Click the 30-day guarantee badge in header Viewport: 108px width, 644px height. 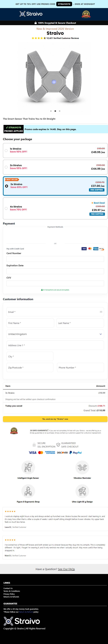pos(86,14)
